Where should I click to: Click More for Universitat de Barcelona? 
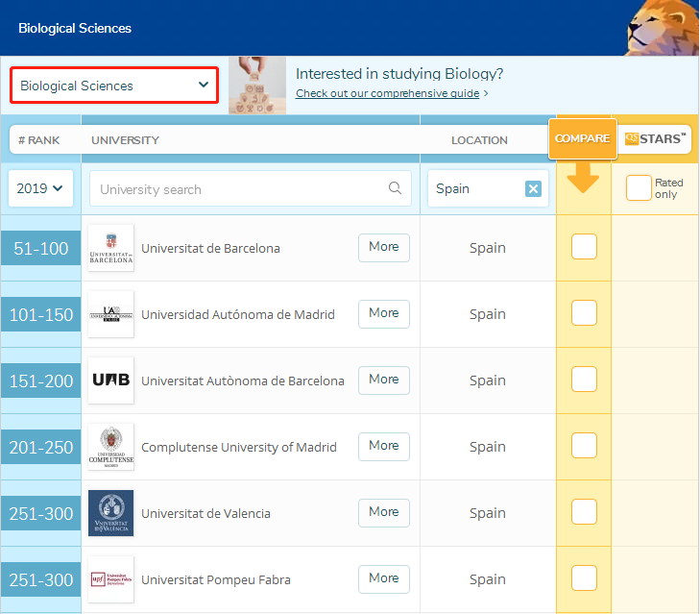384,247
